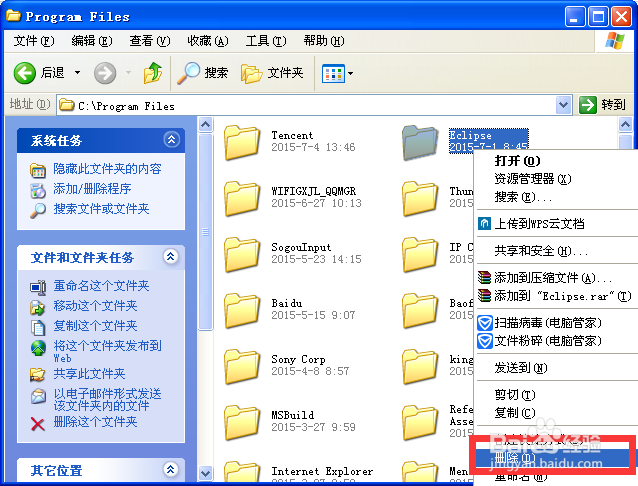
Task: Collapse the 其它位置 panel
Action: pyautogui.click(x=171, y=469)
